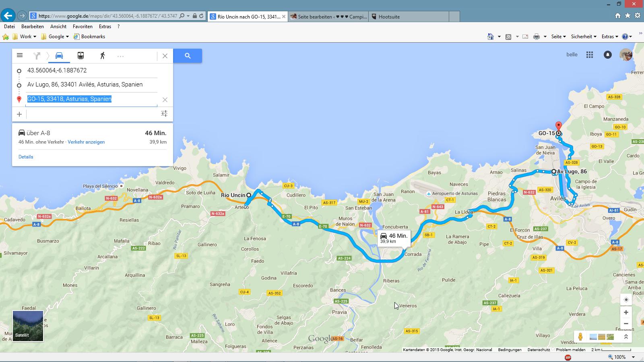Click the Pegman Street View icon
The width and height of the screenshot is (644, 362).
(x=580, y=337)
